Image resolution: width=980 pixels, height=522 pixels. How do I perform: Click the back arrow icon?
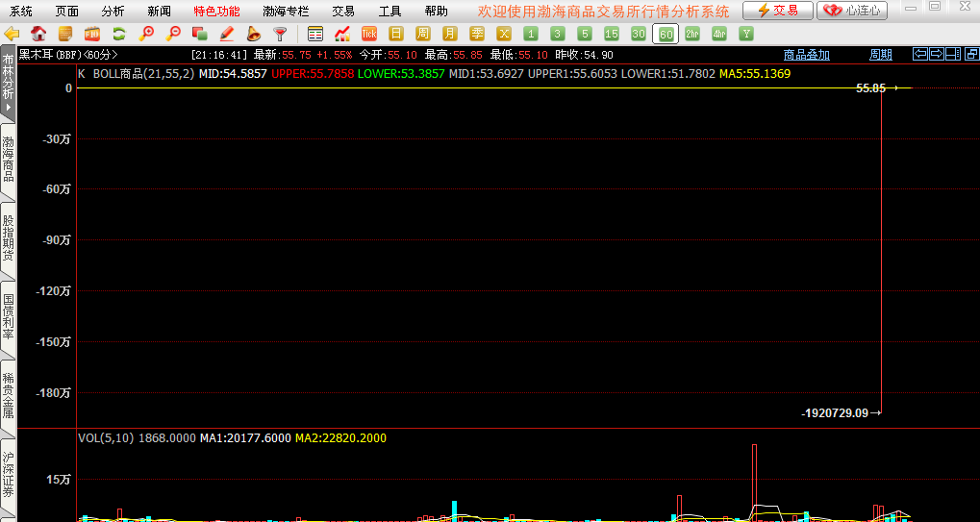13,34
